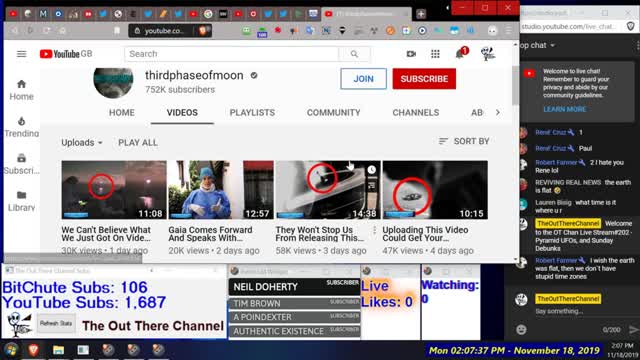Open the Brave browser main menu
Image resolution: width=640 pixels, height=360 pixels.
tap(508, 31)
